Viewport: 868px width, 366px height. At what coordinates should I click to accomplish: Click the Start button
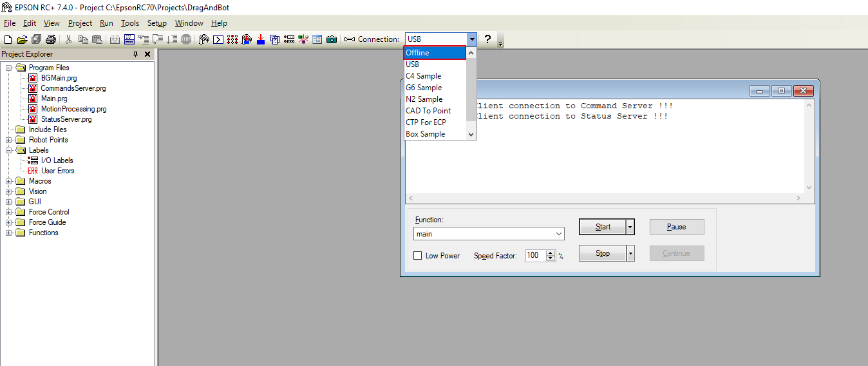pyautogui.click(x=603, y=227)
